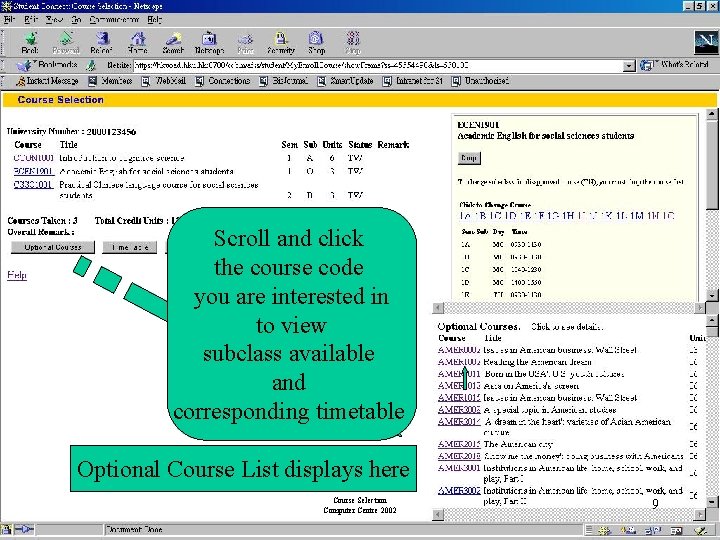The height and width of the screenshot is (540, 720).
Task: Open the Search toolbar icon
Action: [173, 39]
